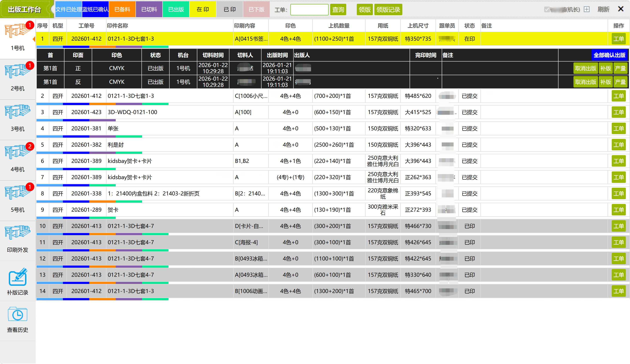Expand row 3 job 202601-423 details

(86, 112)
